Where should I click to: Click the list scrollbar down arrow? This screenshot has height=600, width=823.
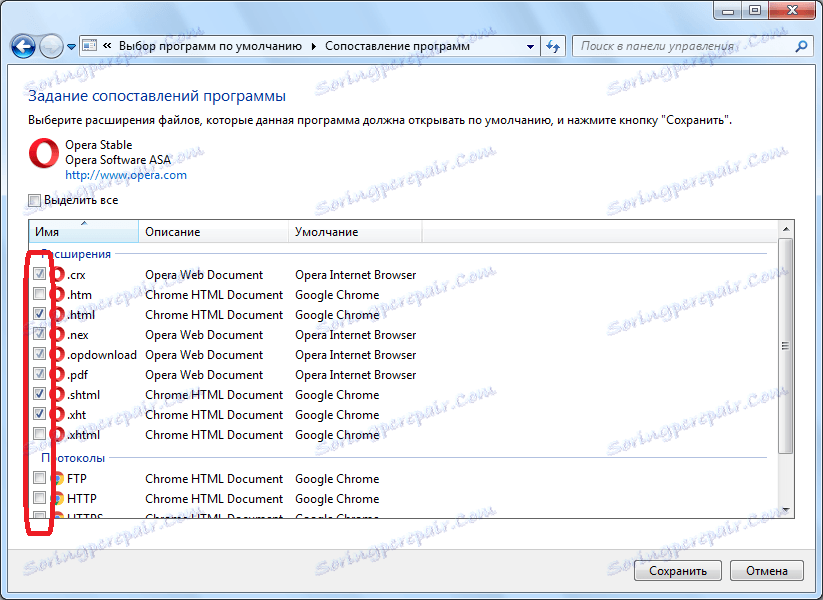786,510
